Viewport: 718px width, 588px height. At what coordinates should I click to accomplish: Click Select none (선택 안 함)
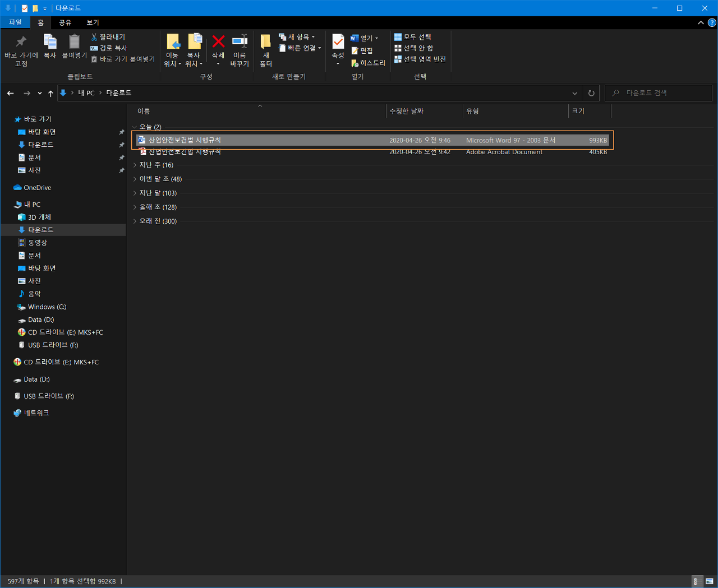413,48
